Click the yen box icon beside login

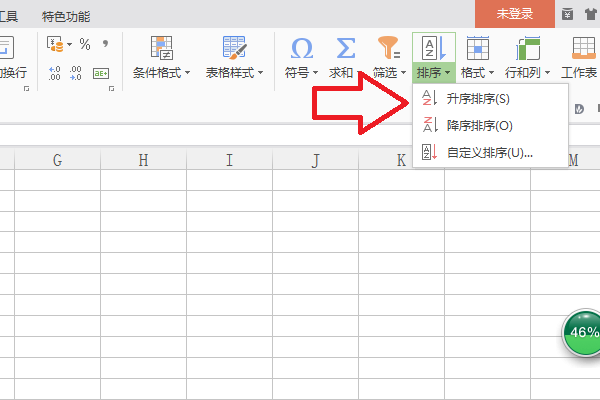[x=567, y=14]
